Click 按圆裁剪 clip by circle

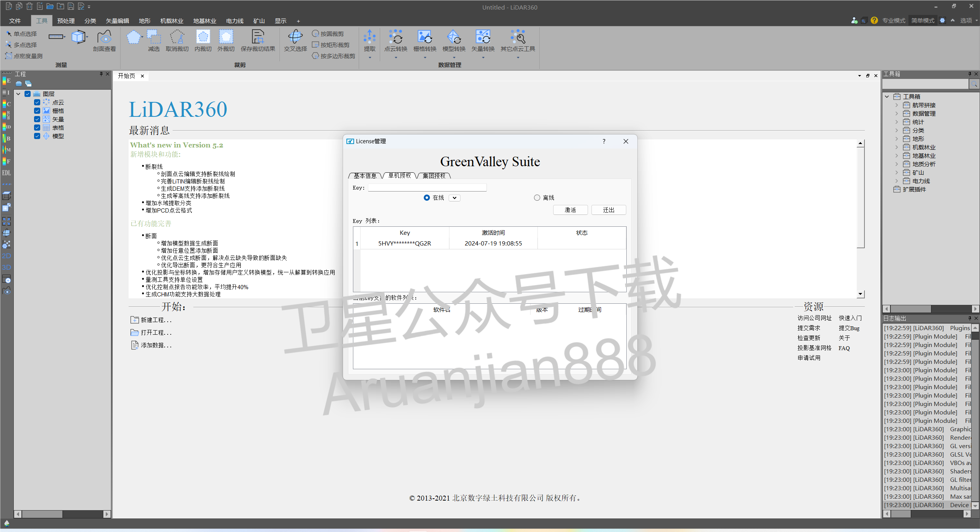coord(328,34)
